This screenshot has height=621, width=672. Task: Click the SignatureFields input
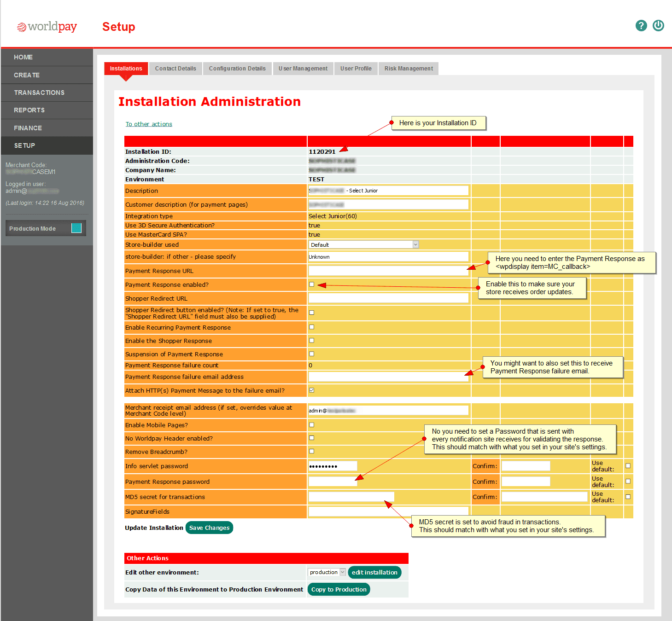388,511
